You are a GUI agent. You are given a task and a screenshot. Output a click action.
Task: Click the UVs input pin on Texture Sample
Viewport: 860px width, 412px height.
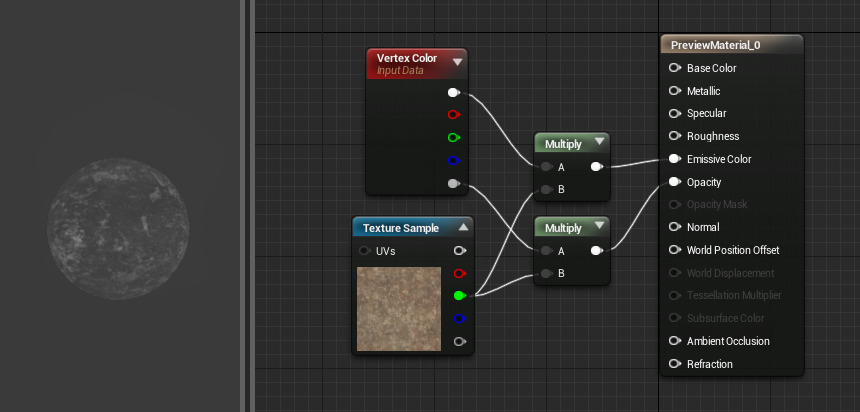click(364, 251)
